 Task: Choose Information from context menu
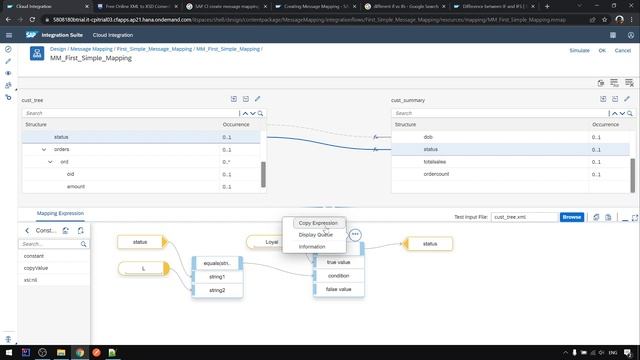pos(312,247)
